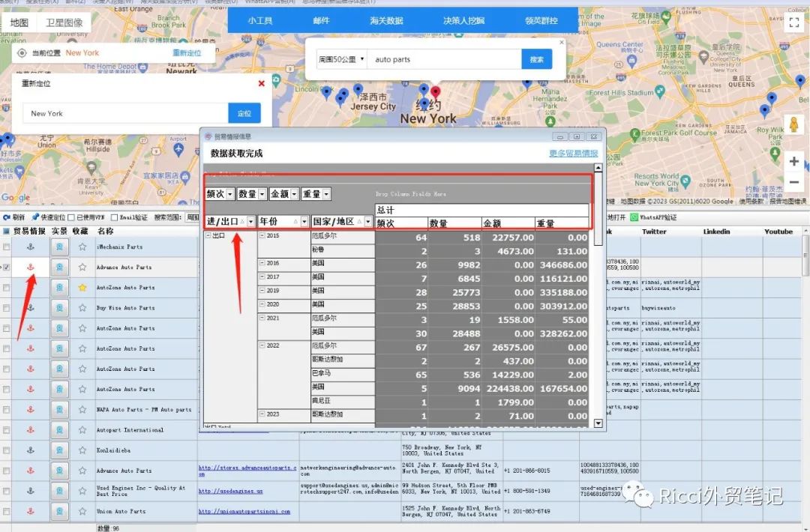This screenshot has width=810, height=532.
Task: Click the 搜索 search button
Action: coord(538,58)
